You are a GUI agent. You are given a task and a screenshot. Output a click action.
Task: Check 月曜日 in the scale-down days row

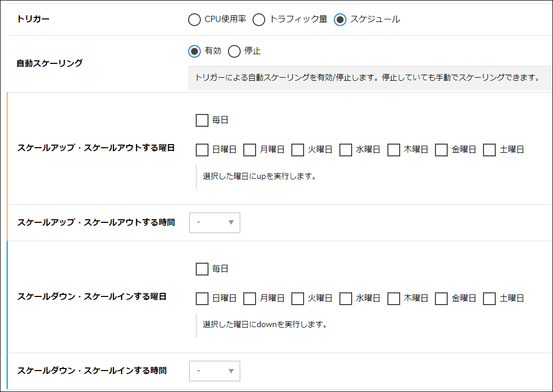click(249, 298)
